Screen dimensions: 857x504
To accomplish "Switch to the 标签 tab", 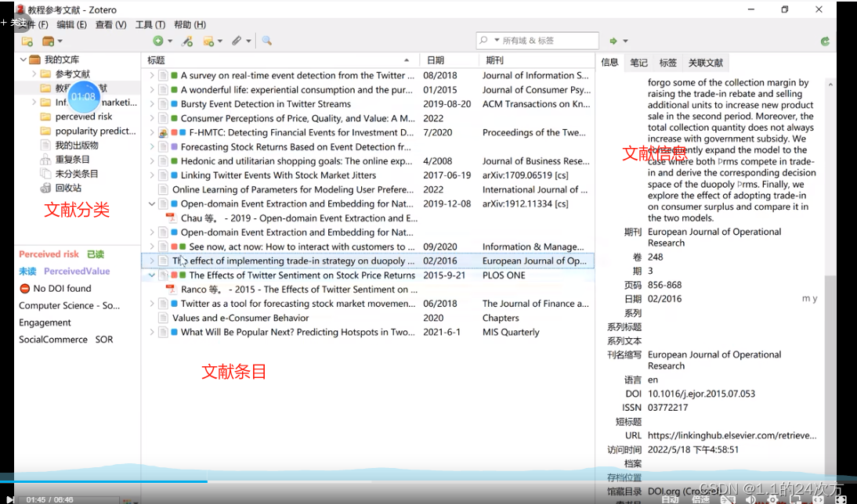I will [668, 63].
